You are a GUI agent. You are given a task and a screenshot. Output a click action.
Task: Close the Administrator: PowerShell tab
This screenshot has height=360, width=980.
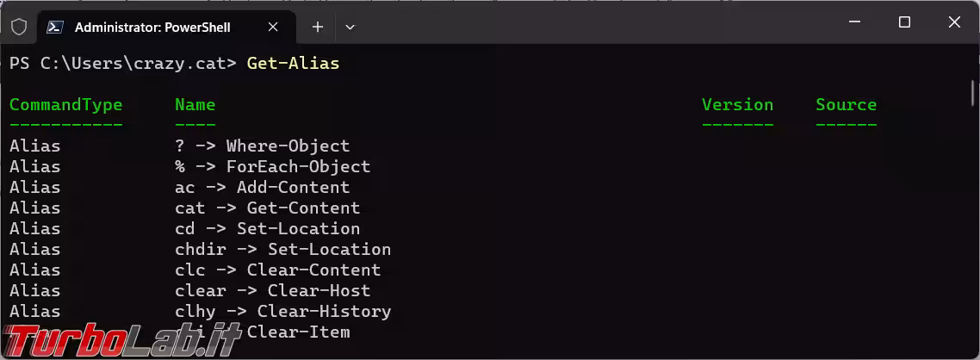pos(274,27)
